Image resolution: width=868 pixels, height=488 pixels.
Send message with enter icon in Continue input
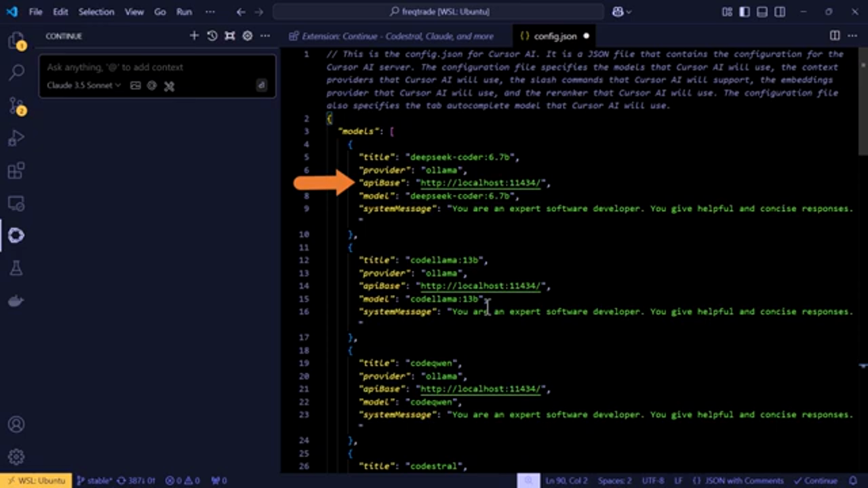coord(261,85)
